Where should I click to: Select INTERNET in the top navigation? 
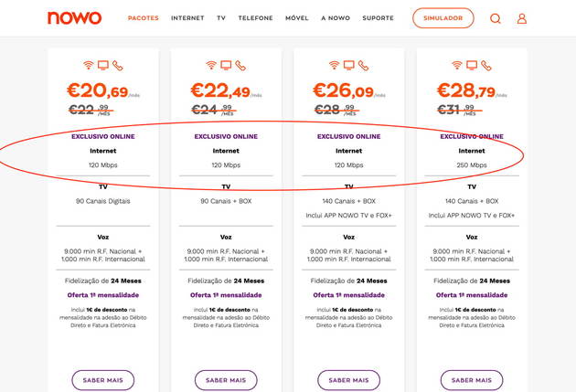coord(187,18)
